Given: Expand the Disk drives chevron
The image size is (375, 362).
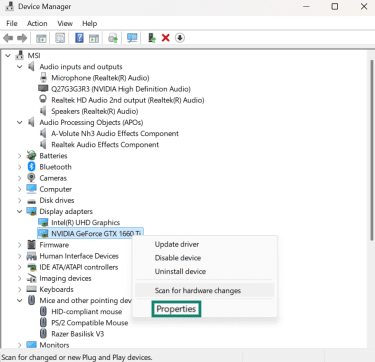Looking at the screenshot, I should (20, 200).
